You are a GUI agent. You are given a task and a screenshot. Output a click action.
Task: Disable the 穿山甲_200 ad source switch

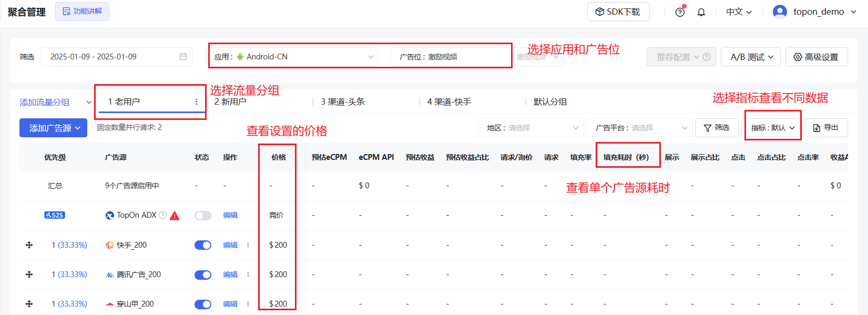203,304
